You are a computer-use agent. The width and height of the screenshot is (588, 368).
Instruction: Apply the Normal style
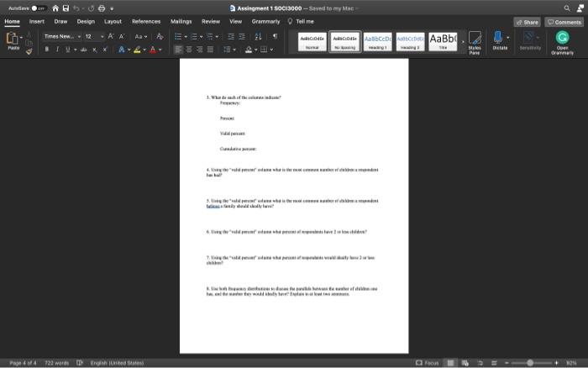tap(312, 41)
